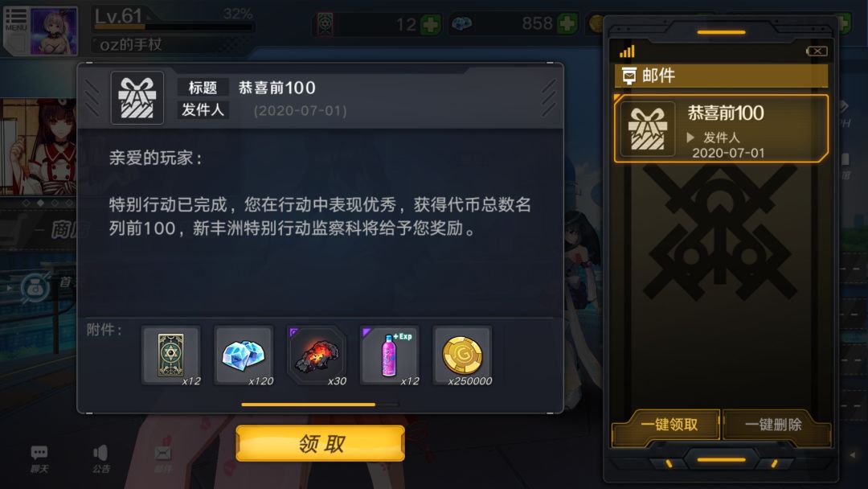The image size is (868, 489).
Task: Click the gift box icon in mail header
Action: click(137, 98)
